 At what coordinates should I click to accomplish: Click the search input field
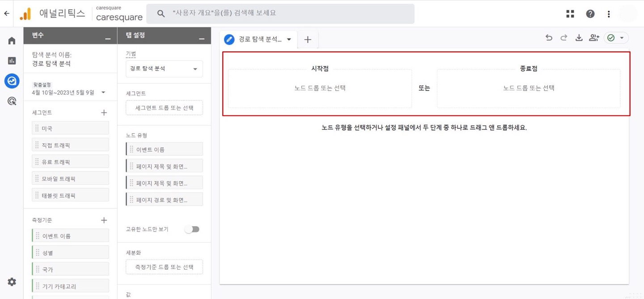tap(280, 14)
